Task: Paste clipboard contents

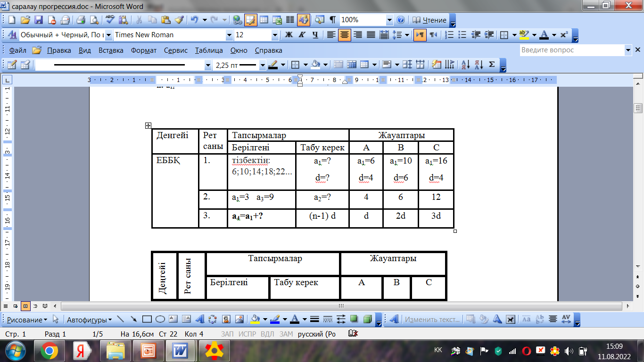Action: (x=165, y=20)
